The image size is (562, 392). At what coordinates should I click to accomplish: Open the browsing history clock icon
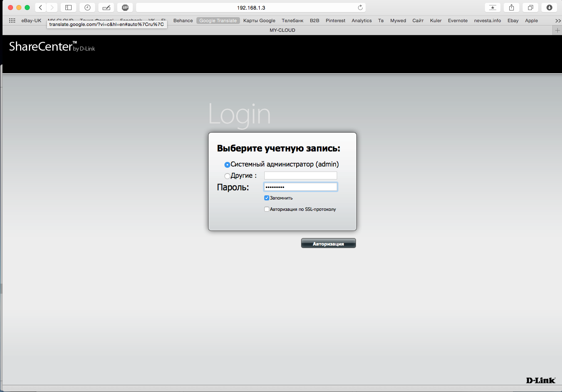(87, 8)
